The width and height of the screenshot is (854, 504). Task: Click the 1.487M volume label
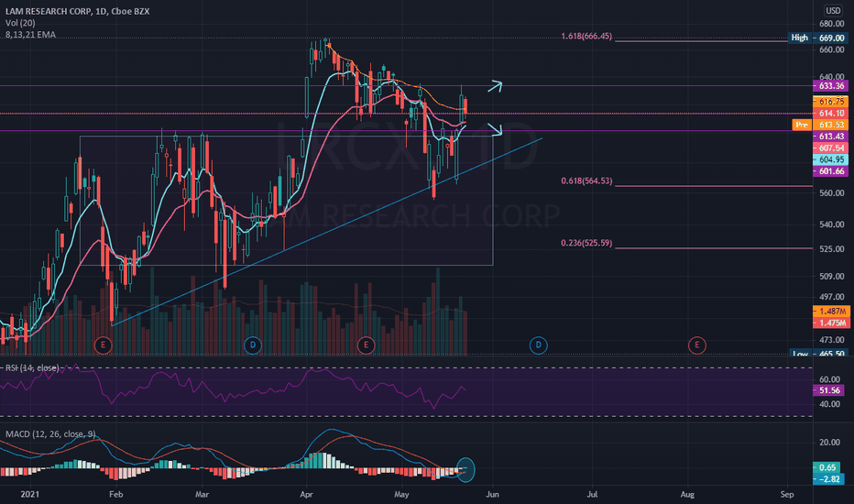click(x=832, y=312)
